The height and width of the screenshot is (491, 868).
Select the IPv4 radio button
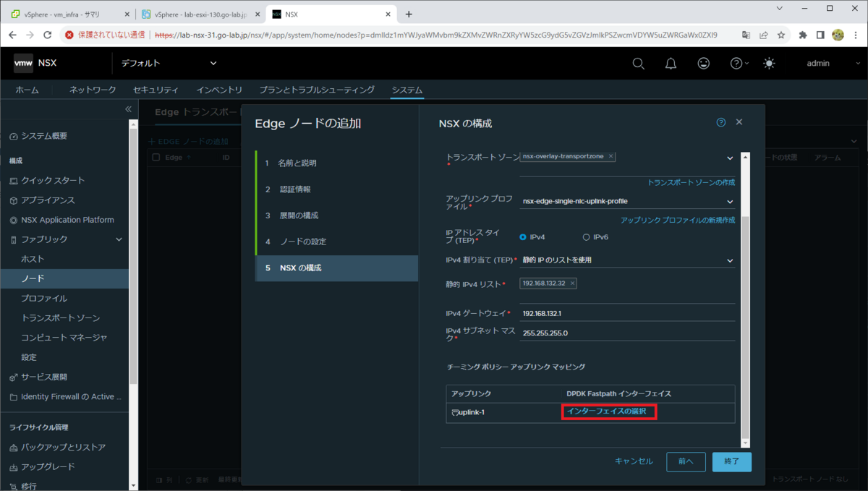[523, 237]
